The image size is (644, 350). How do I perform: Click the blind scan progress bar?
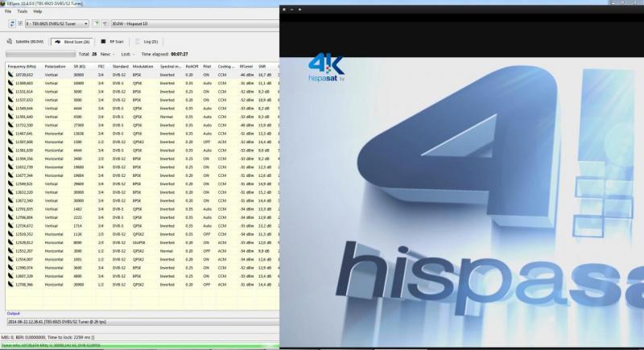40,54
